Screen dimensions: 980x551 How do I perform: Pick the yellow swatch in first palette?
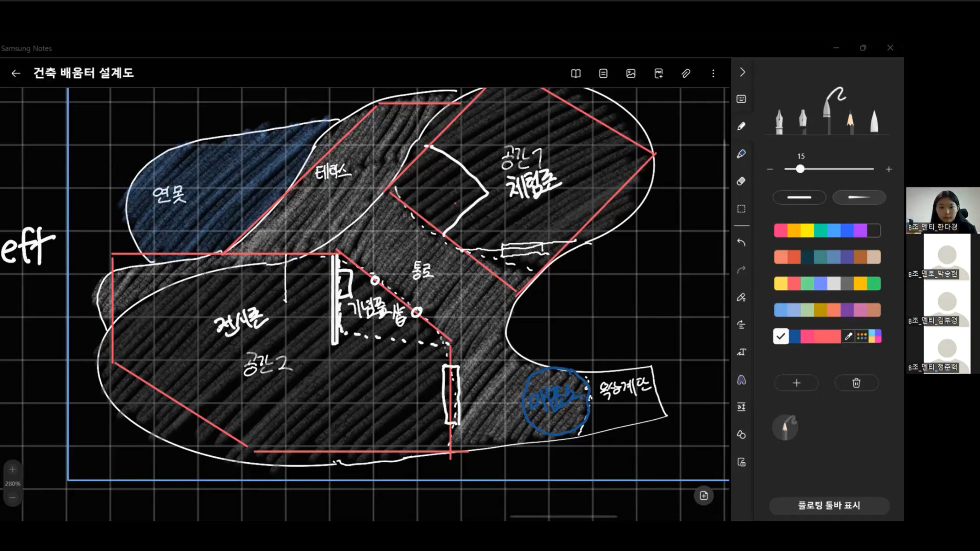(x=807, y=230)
